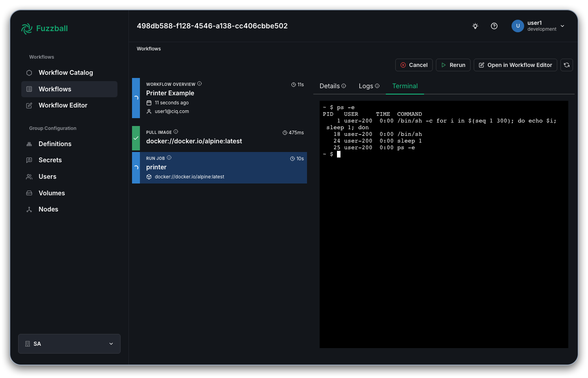Click the Workflows list icon
588x378 pixels.
29,89
